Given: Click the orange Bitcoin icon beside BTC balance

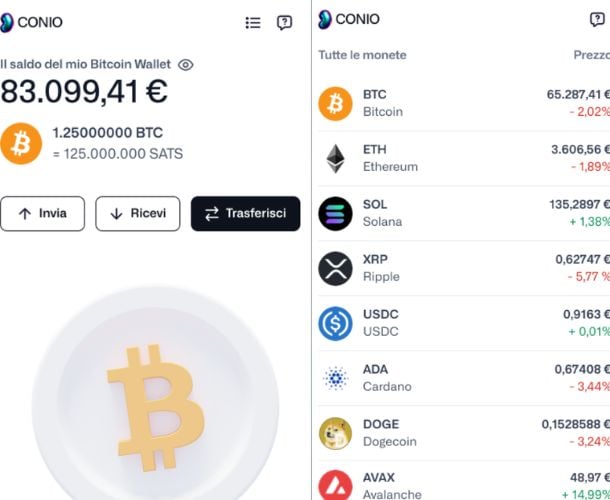Looking at the screenshot, I should (21, 143).
